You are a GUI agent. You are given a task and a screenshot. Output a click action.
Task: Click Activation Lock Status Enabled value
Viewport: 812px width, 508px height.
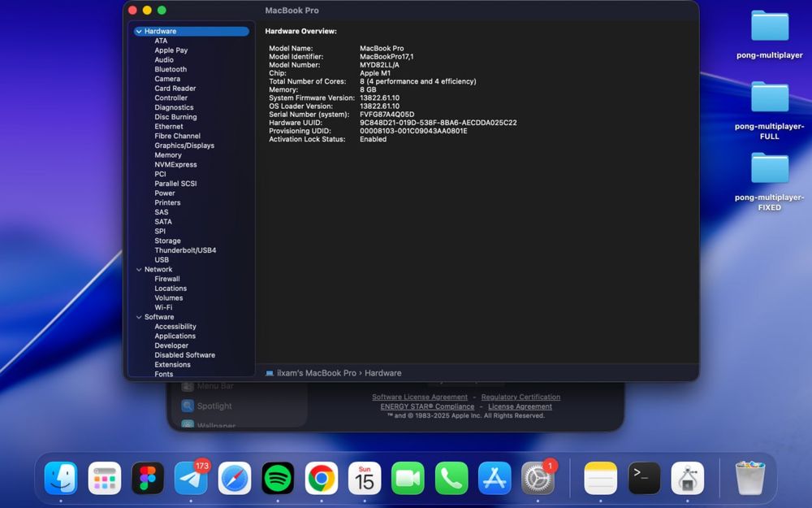click(x=373, y=140)
